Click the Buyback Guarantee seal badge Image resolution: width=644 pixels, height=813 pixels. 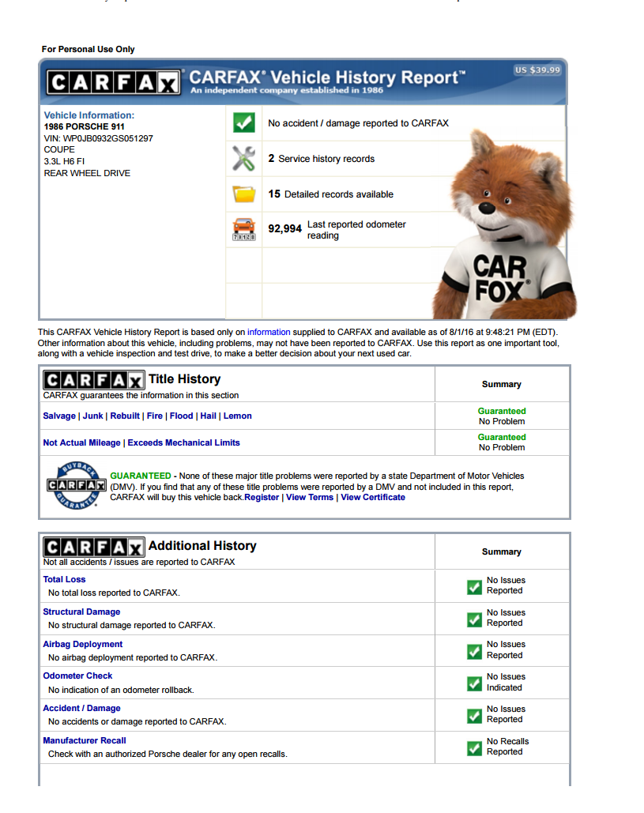coord(76,486)
